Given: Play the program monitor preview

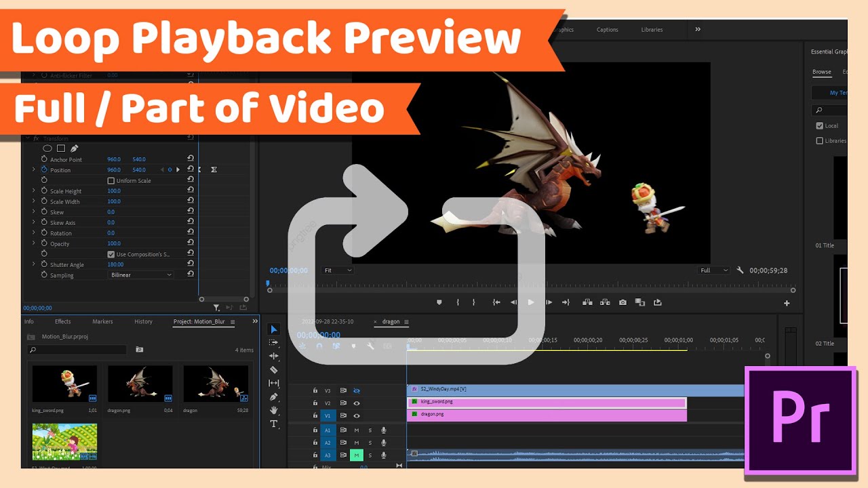Looking at the screenshot, I should pos(531,302).
